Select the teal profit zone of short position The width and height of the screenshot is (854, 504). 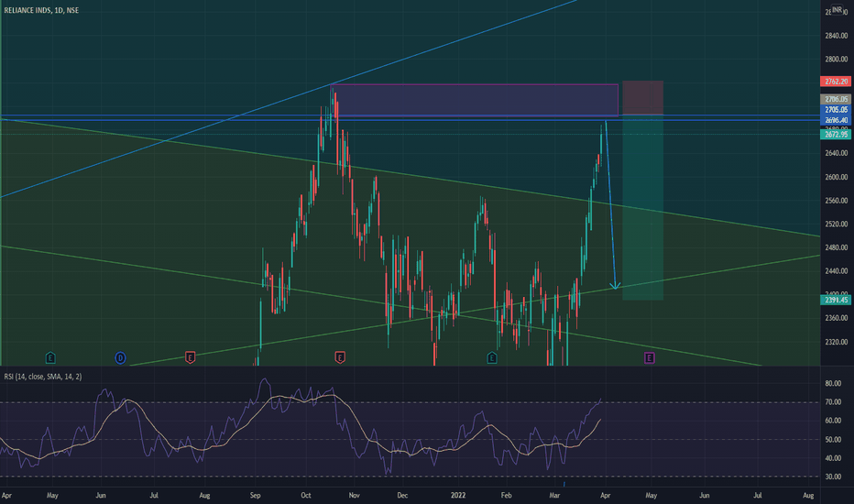642,207
